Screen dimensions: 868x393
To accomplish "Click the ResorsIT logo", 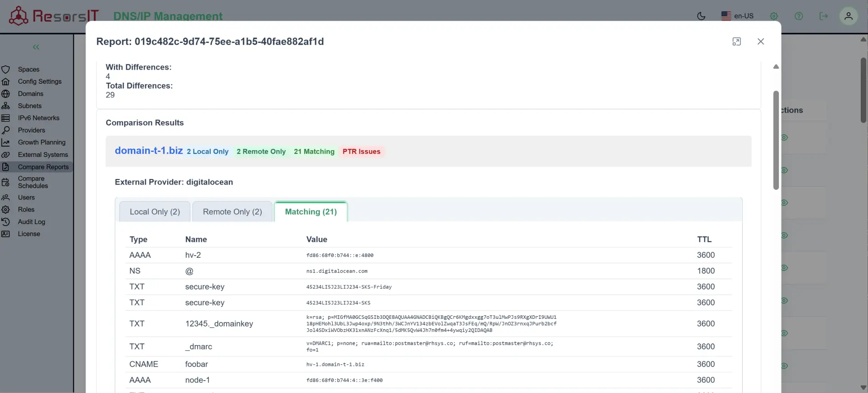I will click(x=54, y=16).
